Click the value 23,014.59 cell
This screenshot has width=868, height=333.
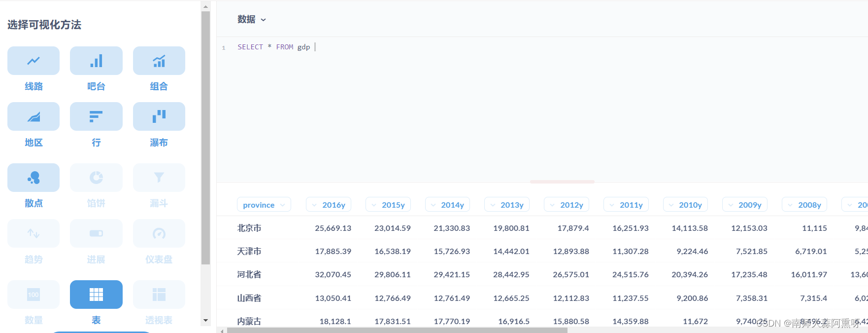[x=393, y=228]
